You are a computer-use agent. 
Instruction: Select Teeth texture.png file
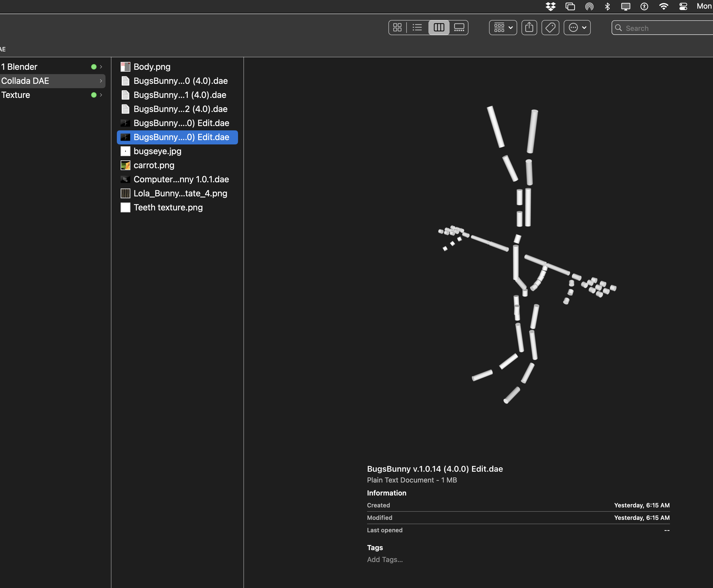177,207
